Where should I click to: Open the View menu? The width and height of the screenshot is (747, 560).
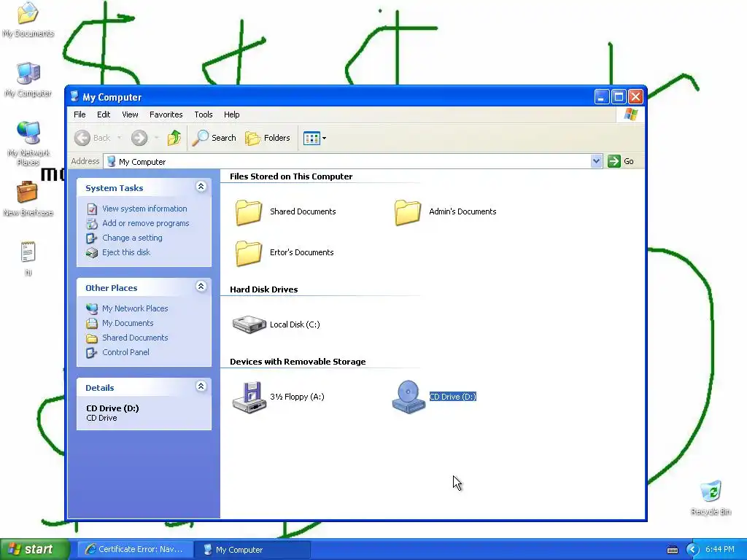[x=130, y=114]
